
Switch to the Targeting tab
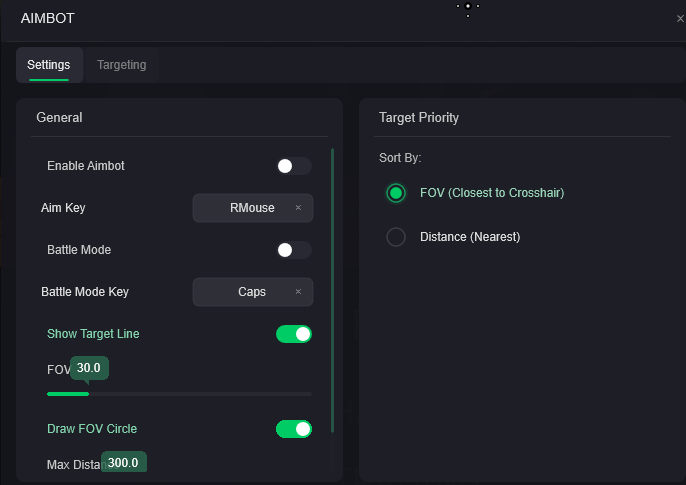[x=121, y=65]
